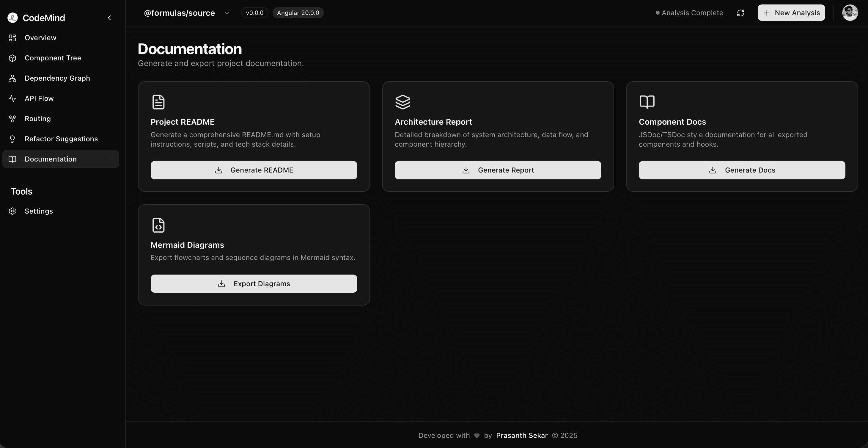Viewport: 868px width, 448px height.
Task: Click the Mermaid Diagrams code file icon
Action: click(158, 225)
